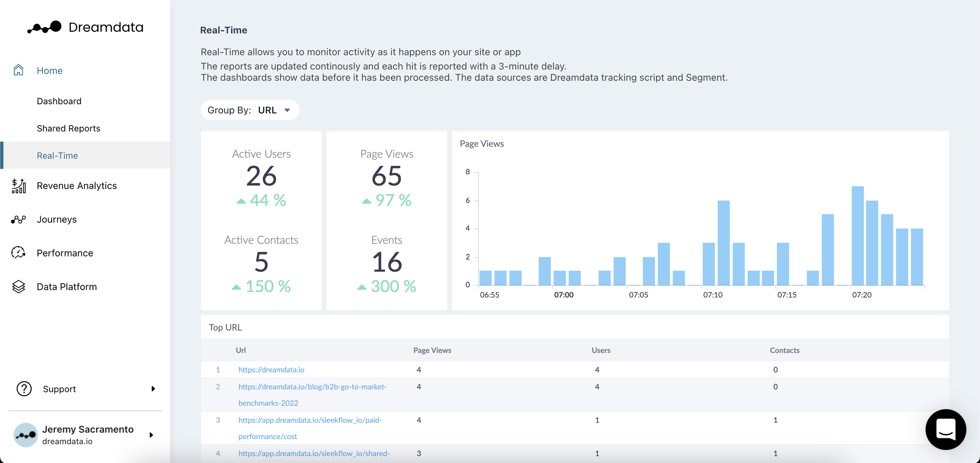Expand the Support submenu arrow
The width and height of the screenshot is (980, 463).
point(153,389)
